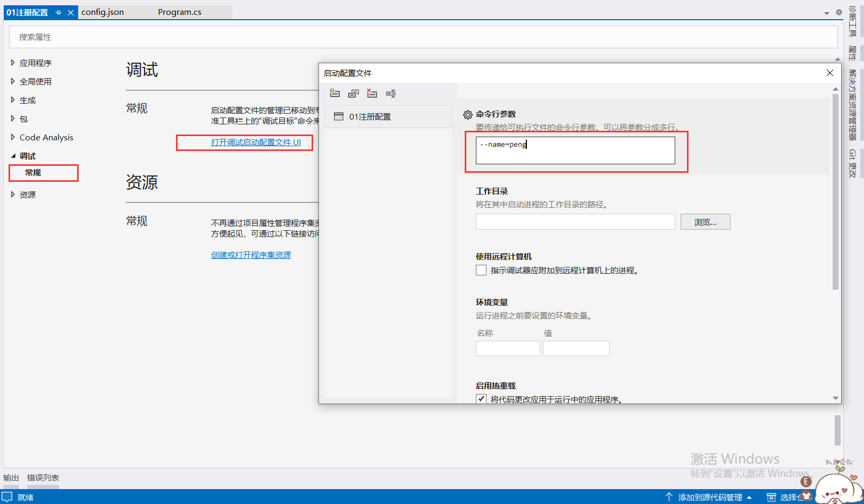Click the 命令行参数 text box
864x504 pixels.
click(575, 150)
